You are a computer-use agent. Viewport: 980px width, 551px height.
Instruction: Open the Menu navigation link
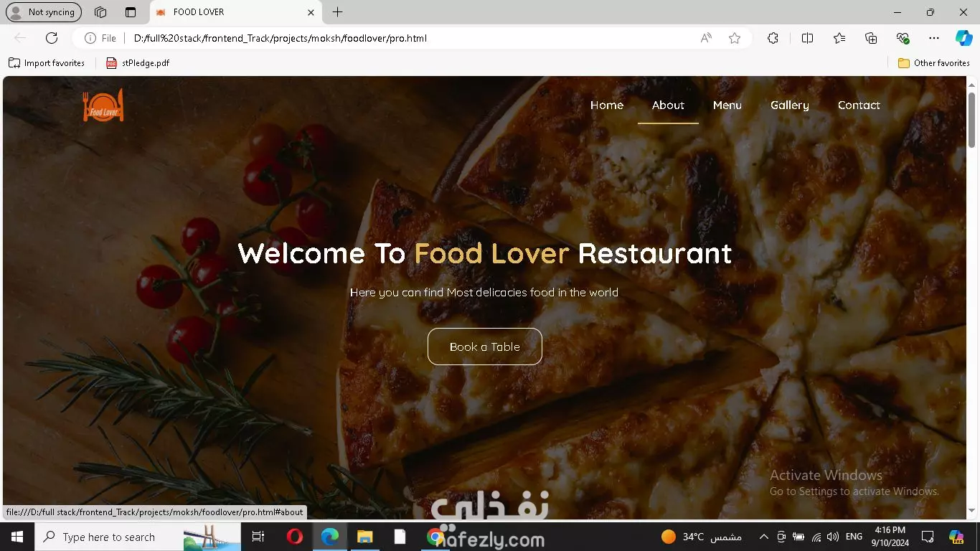pos(727,105)
